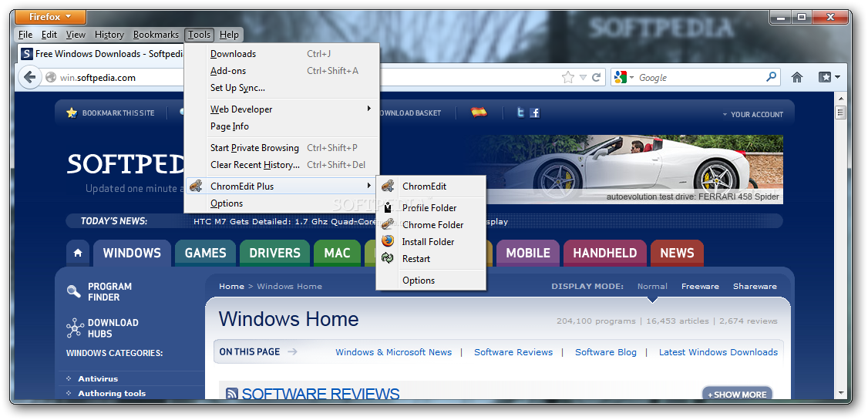This screenshot has height=420, width=868.
Task: Select Clear Recent History entry
Action: point(282,164)
